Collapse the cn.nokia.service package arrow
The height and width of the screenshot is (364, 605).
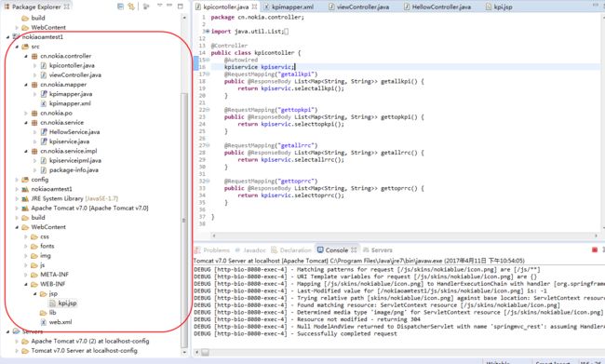click(x=26, y=123)
